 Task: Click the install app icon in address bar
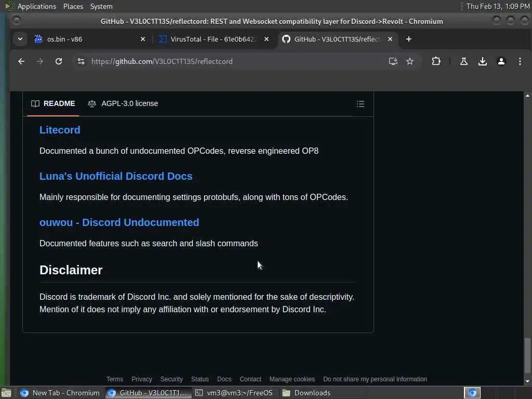click(393, 61)
